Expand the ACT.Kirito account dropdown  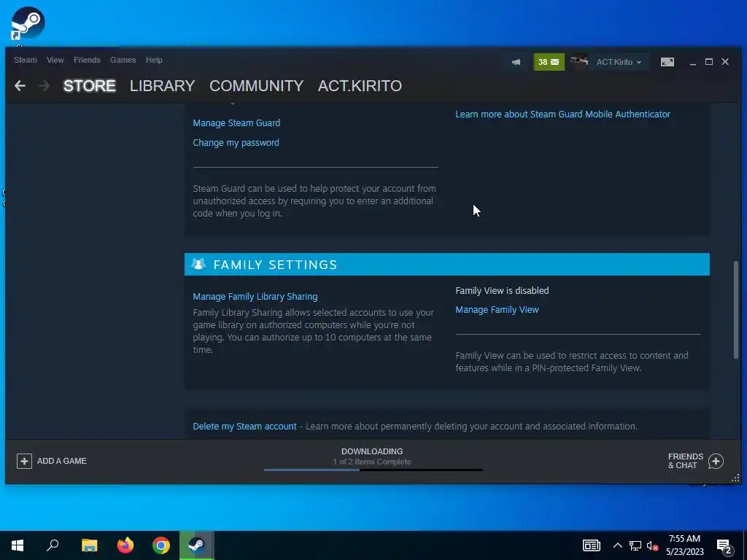[x=619, y=62]
